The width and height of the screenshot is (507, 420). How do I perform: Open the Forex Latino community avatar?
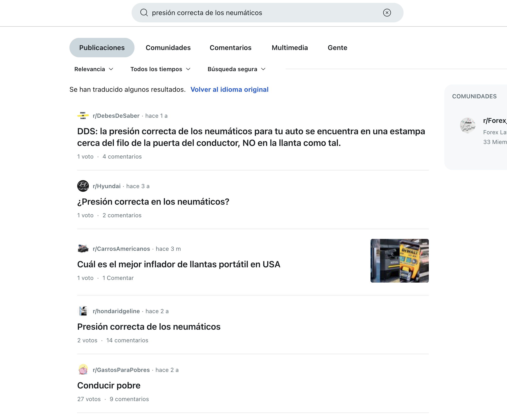(x=468, y=125)
